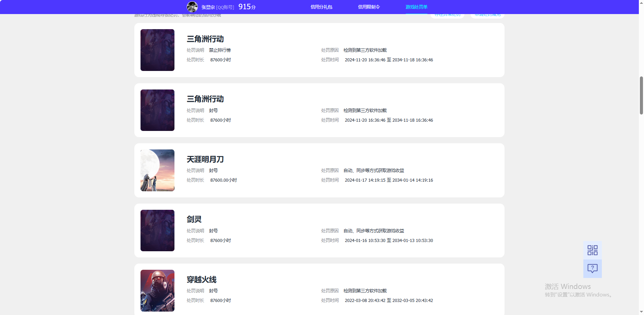Switch to the 信用分礼包 tab
This screenshot has height=315, width=644.
[321, 7]
